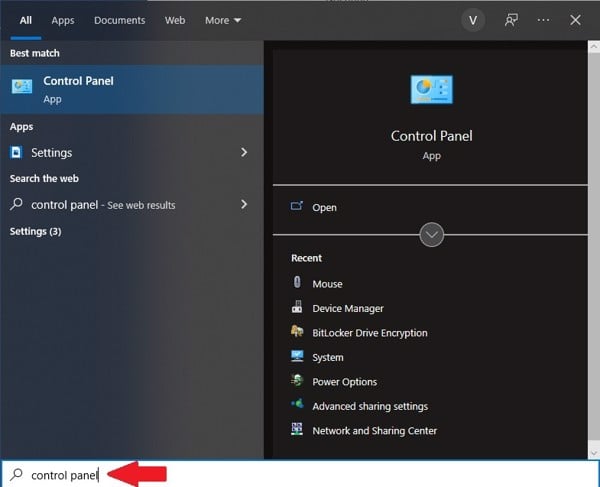This screenshot has height=487, width=600.
Task: Click the Settings app result label
Action: pos(52,153)
